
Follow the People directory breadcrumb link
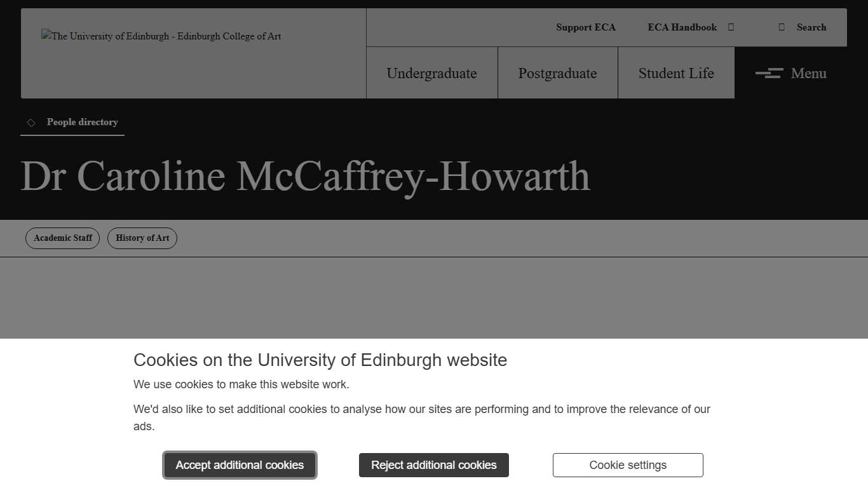click(82, 122)
